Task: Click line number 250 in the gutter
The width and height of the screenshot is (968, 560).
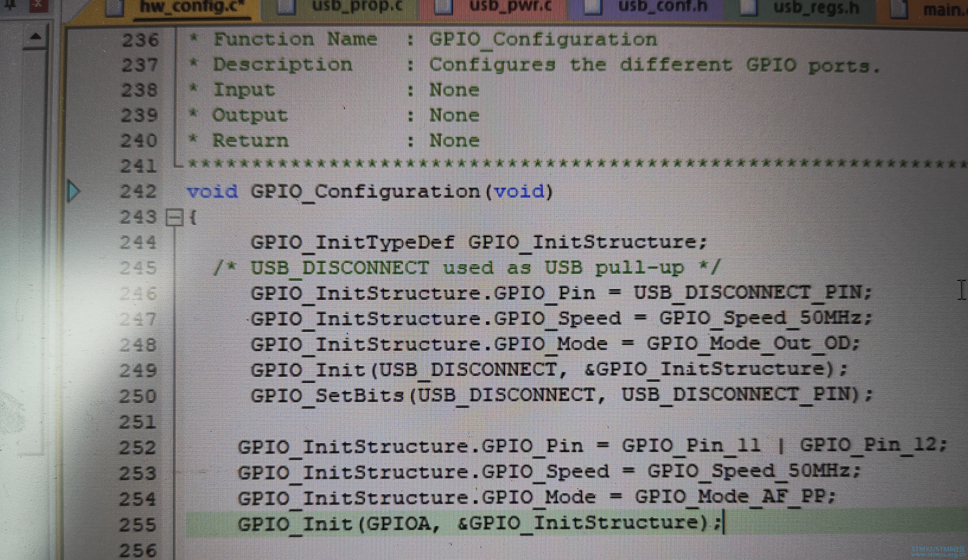Action: click(138, 396)
